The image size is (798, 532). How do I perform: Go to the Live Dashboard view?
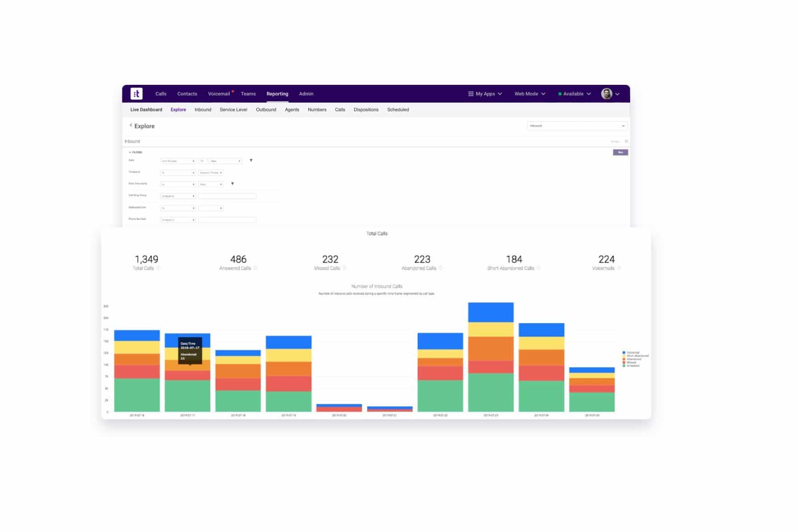[146, 110]
